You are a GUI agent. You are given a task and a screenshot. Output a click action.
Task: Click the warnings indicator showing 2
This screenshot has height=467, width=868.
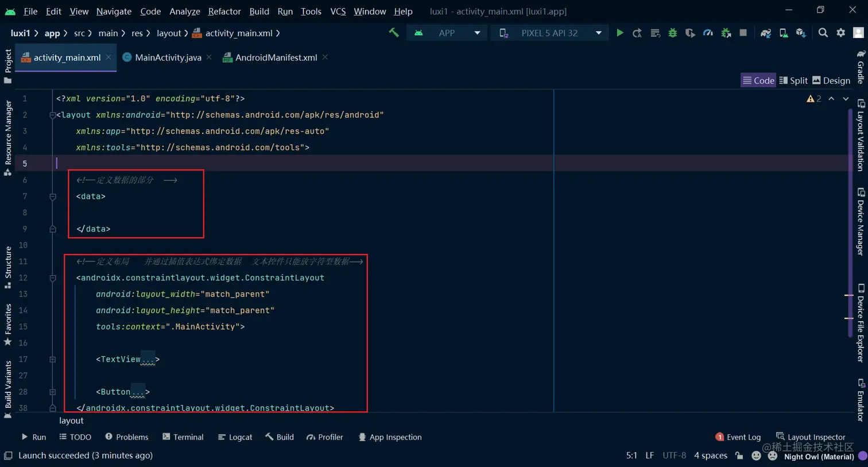(x=814, y=99)
